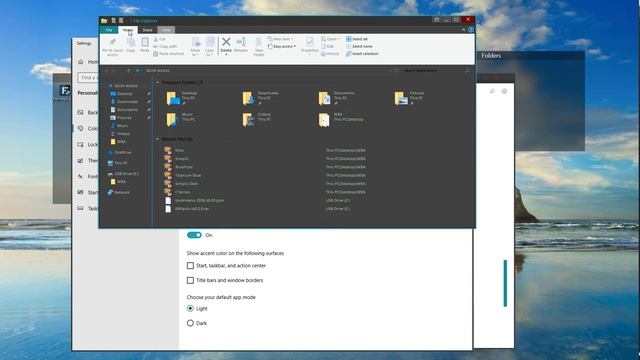Click the Properties checkmark icon
The width and height of the screenshot is (640, 360).
click(310, 42)
